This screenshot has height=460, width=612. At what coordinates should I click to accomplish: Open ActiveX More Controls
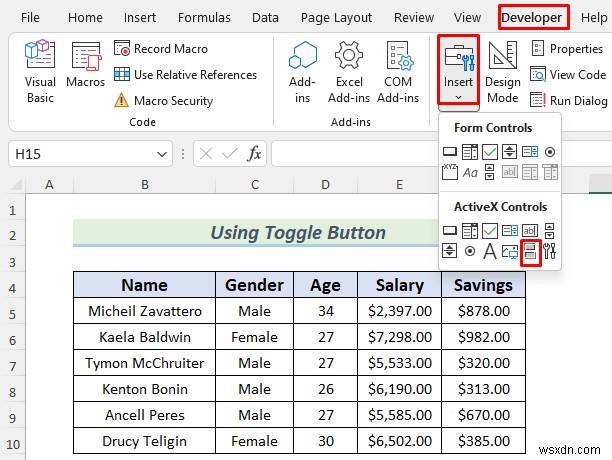click(550, 251)
